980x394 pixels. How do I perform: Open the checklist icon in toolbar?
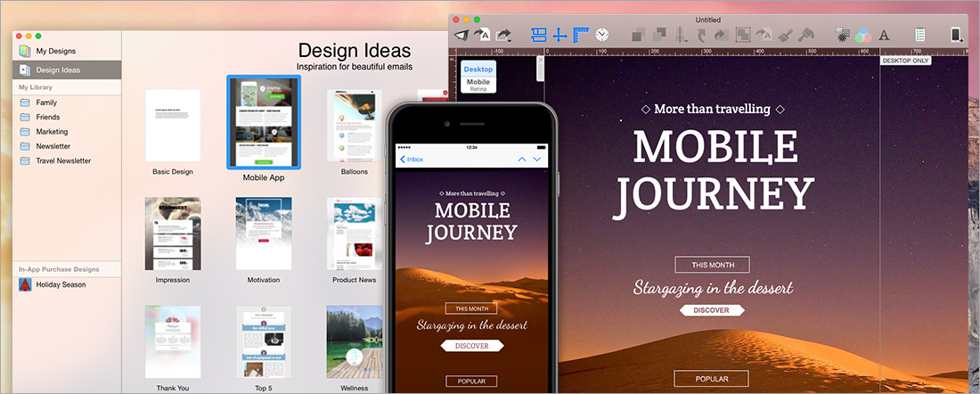[x=919, y=35]
